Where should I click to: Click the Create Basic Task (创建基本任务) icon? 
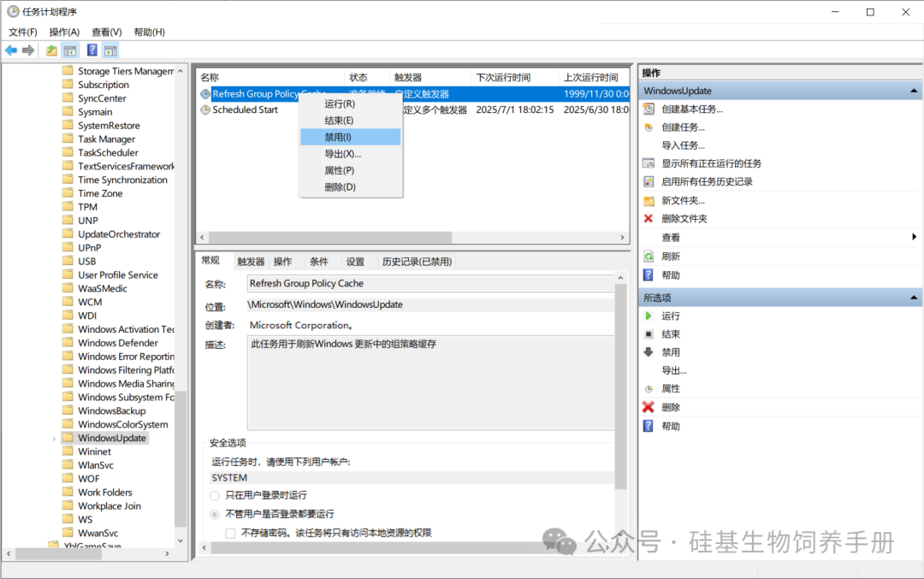[x=649, y=109]
